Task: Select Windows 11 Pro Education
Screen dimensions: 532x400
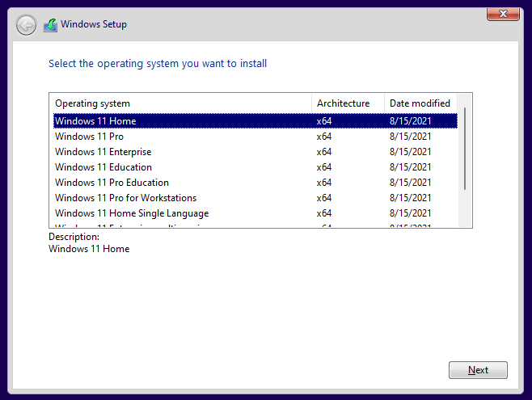Action: [255, 183]
